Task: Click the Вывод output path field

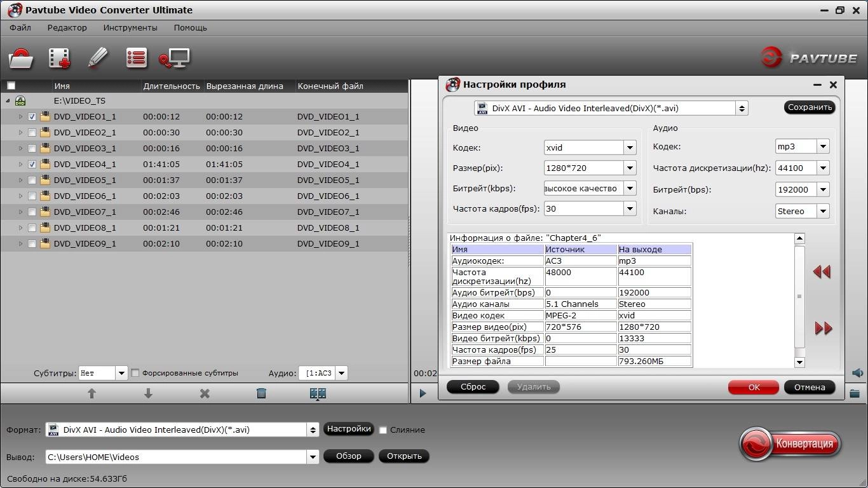Action: pyautogui.click(x=176, y=457)
